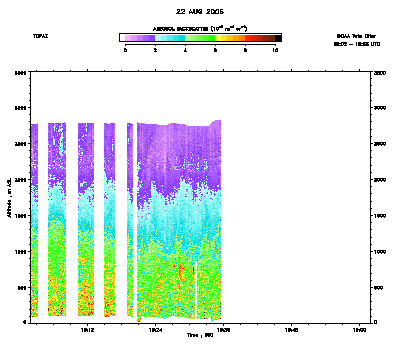Select the NOAA Twin Otter label

click(356, 36)
